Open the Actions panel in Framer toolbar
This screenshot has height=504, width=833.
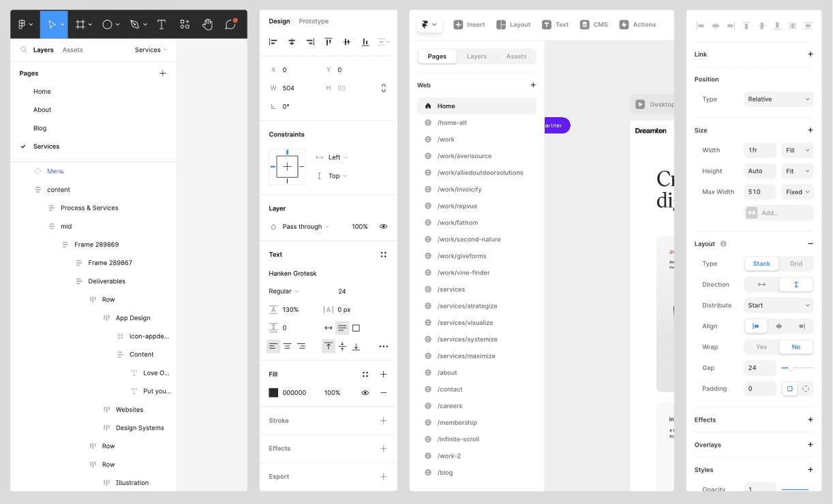point(637,24)
